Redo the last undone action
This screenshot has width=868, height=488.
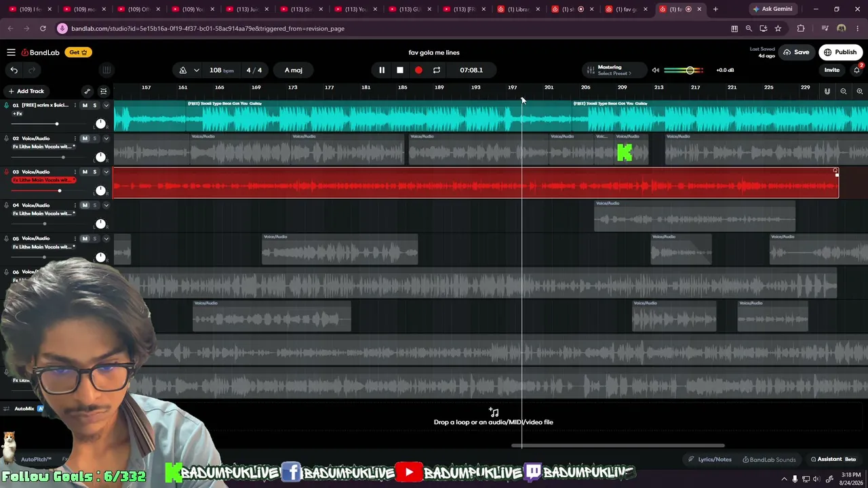tap(31, 70)
